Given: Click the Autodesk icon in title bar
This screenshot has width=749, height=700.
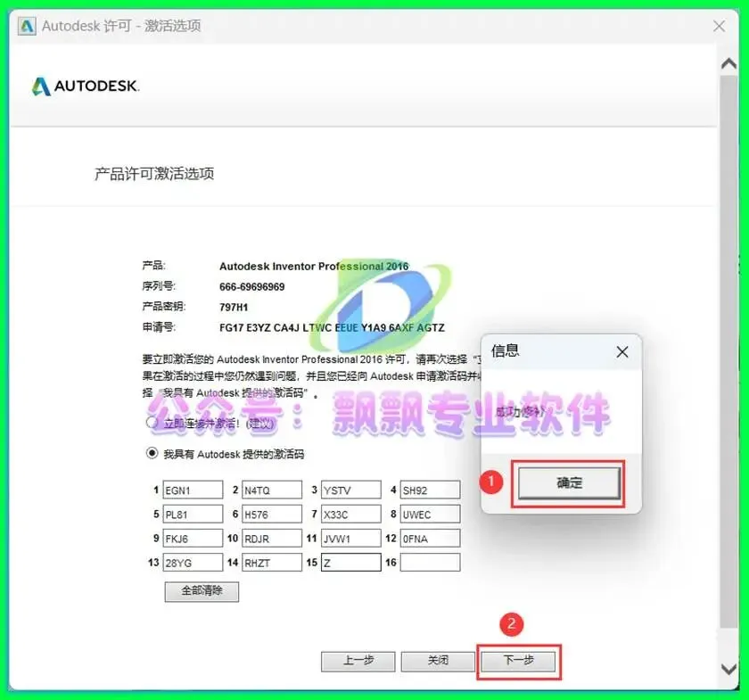Looking at the screenshot, I should point(26,26).
